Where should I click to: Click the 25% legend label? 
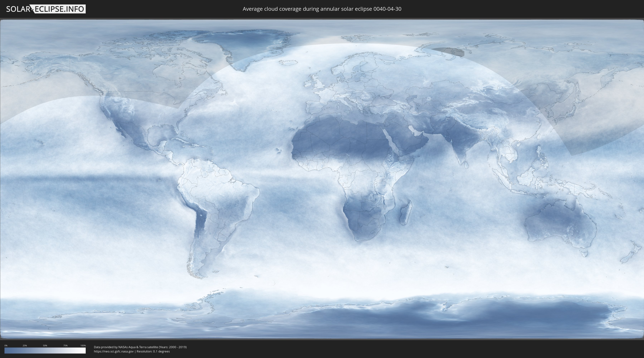pos(25,345)
